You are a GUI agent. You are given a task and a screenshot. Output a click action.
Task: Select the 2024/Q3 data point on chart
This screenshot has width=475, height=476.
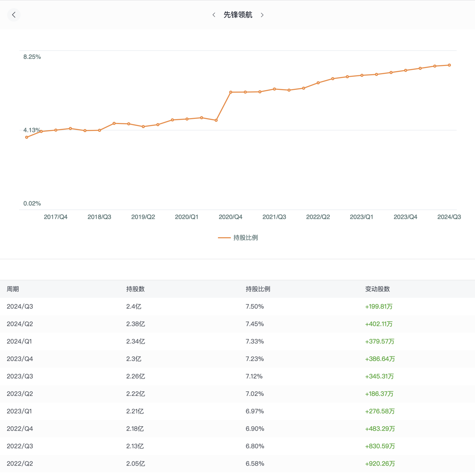[x=449, y=65]
